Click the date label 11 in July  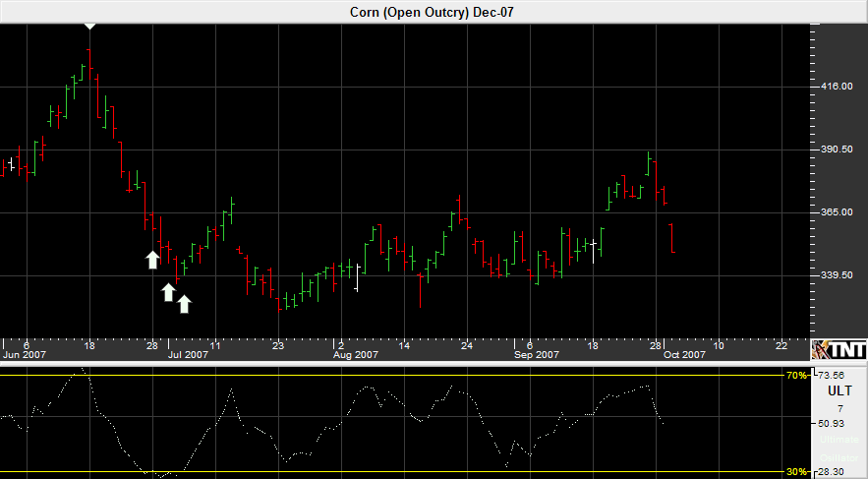215,345
